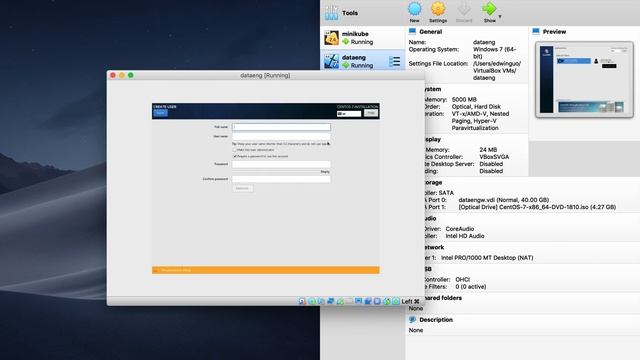The width and height of the screenshot is (640, 360).
Task: Click the General section monitor icon
Action: pos(412,31)
